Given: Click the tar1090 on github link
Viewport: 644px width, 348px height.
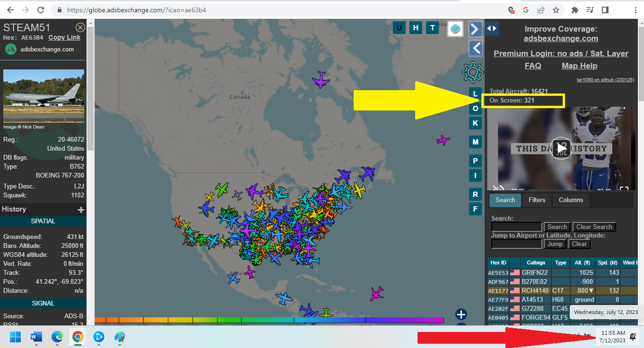Looking at the screenshot, I should click(605, 80).
